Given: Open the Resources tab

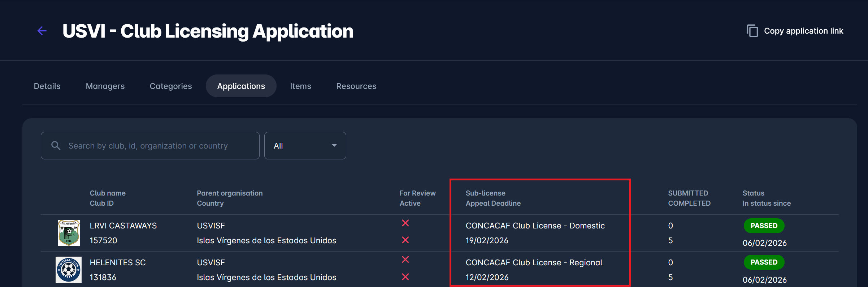Looking at the screenshot, I should tap(356, 86).
